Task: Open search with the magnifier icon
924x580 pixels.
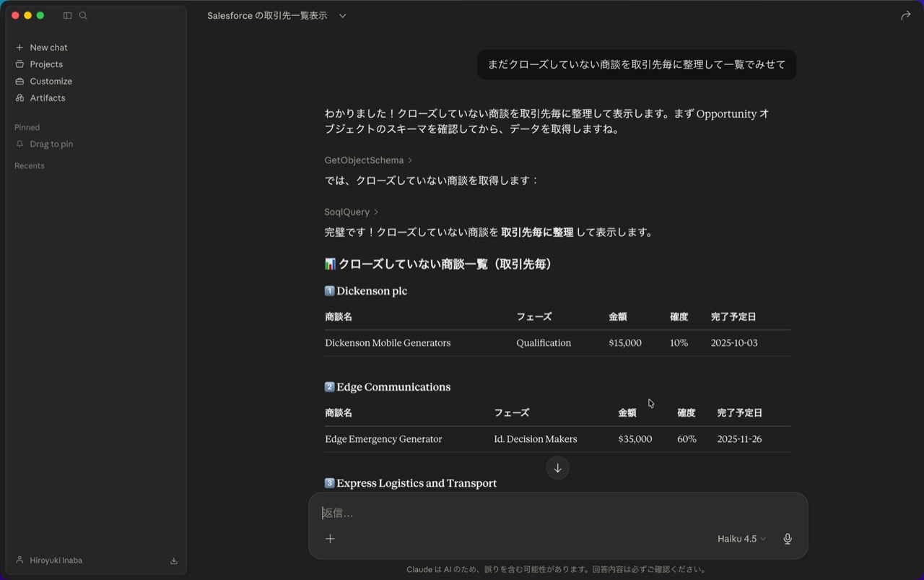Action: pyautogui.click(x=83, y=15)
